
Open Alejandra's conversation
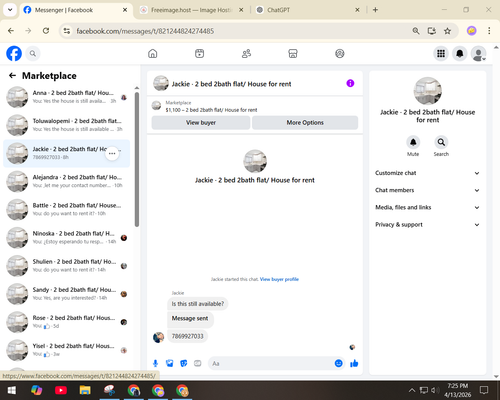coord(67,181)
